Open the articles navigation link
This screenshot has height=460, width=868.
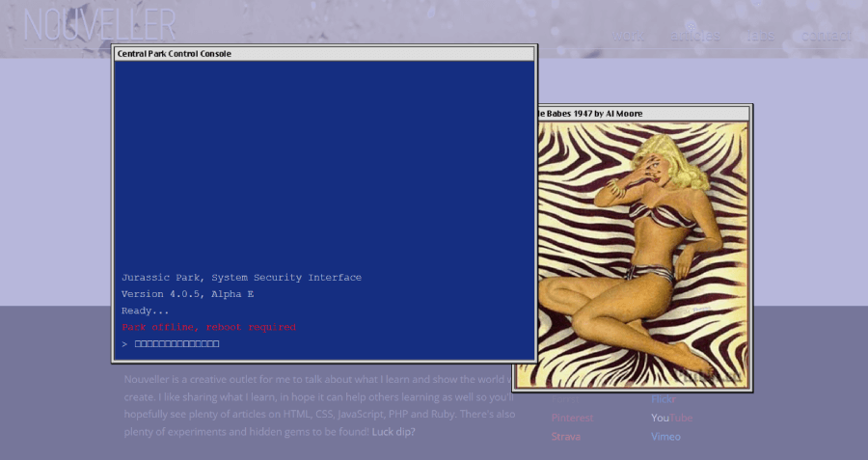[x=695, y=36]
